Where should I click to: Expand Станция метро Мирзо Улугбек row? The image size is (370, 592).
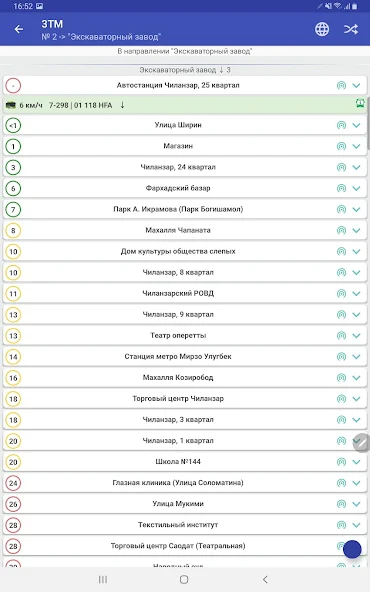(x=356, y=356)
